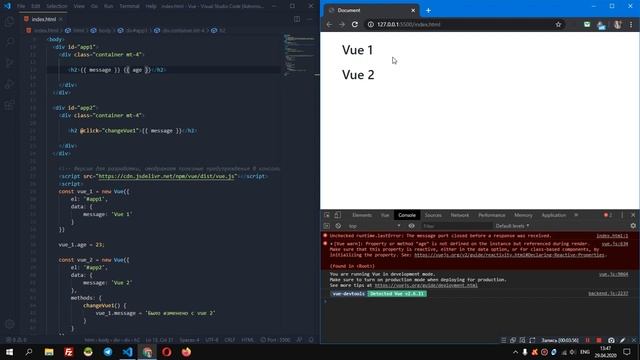The width and height of the screenshot is (640, 360).
Task: Open the Run menu in VS Code
Action: [109, 6]
